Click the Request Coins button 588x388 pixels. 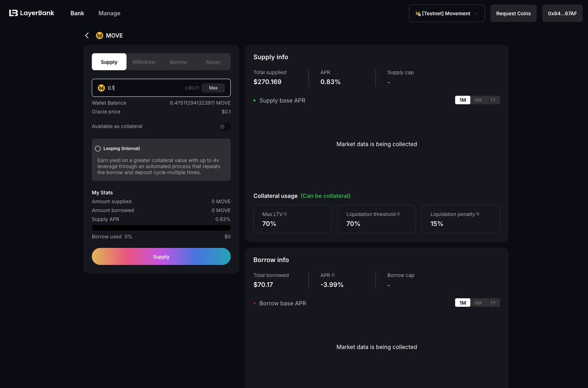[x=513, y=13]
